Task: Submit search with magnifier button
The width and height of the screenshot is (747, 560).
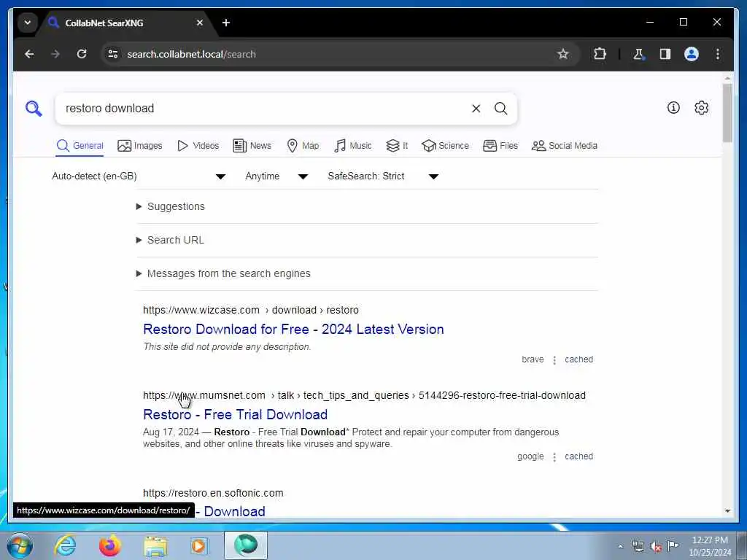Action: point(500,109)
